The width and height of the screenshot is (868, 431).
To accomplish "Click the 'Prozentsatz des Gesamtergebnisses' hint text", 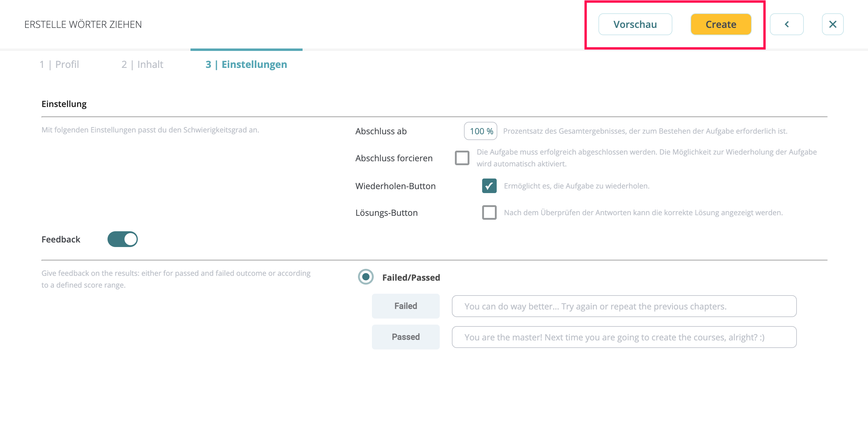I will click(645, 131).
